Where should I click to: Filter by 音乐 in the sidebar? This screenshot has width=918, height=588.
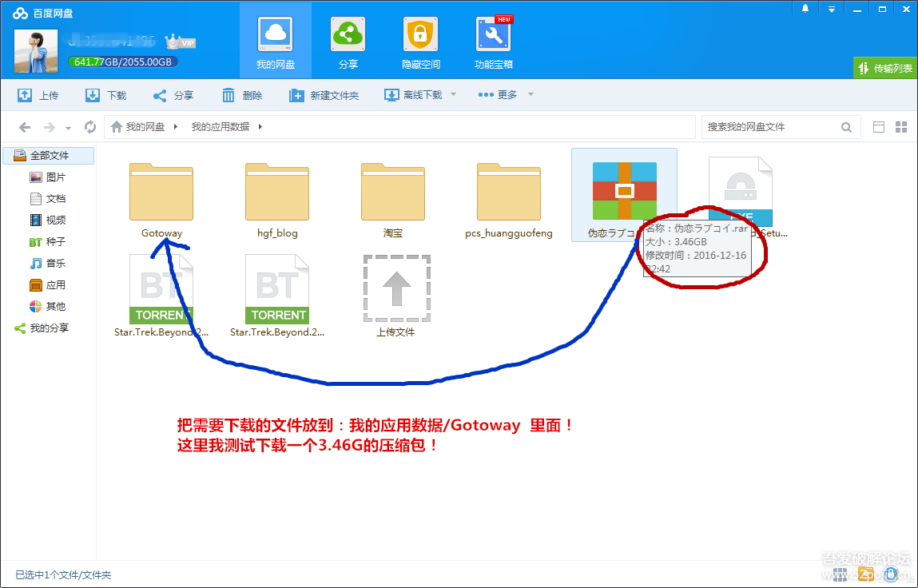(47, 263)
